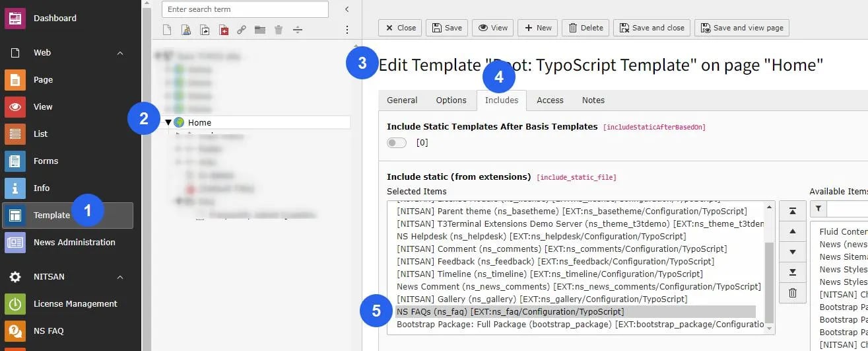Select [NITSAN] Parent theme (ns_basetheme) item
This screenshot has width=868, height=351.
pyautogui.click(x=576, y=211)
